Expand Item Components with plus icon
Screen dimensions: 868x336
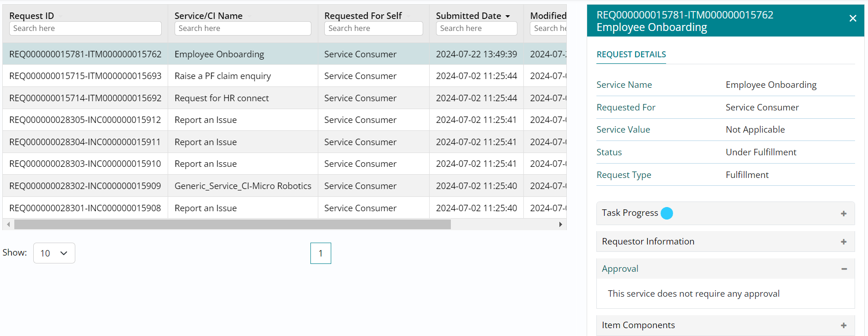click(844, 325)
